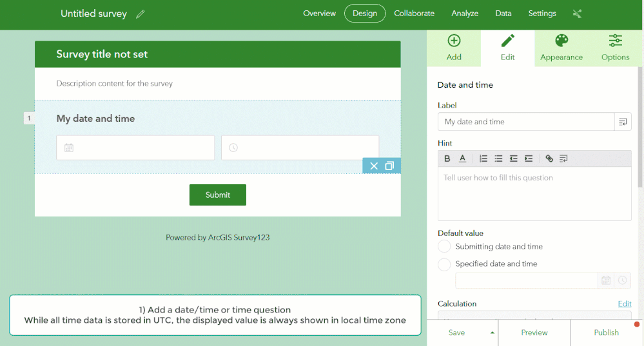Click the share icon beside Settings
Screen dimensions: 644x346
coord(577,14)
